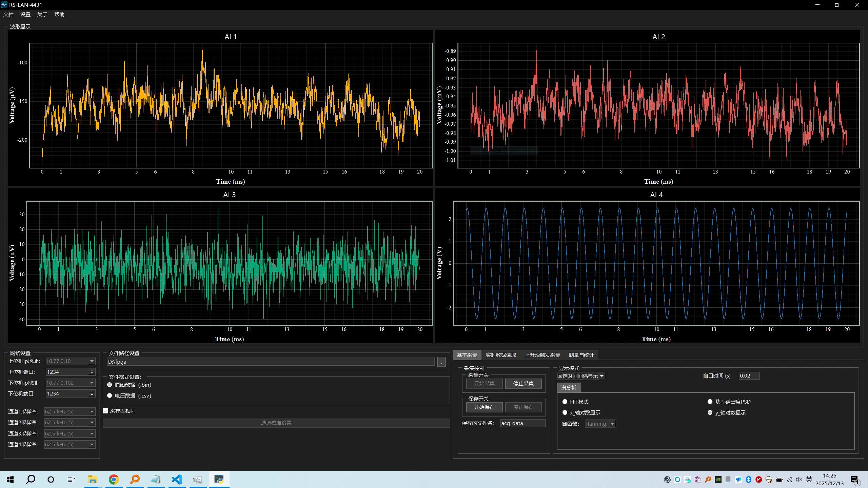Switch to the 测量与统计 tab

pyautogui.click(x=581, y=355)
